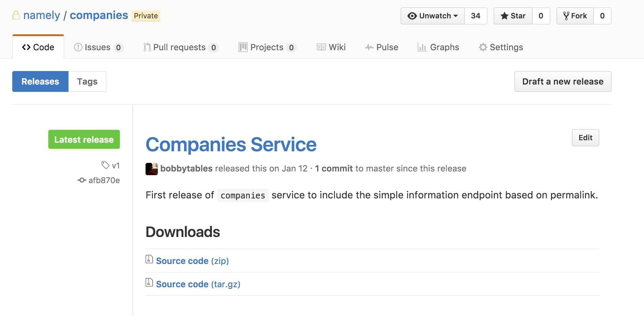644x316 pixels.
Task: Open the Wiki tab
Action: (331, 47)
